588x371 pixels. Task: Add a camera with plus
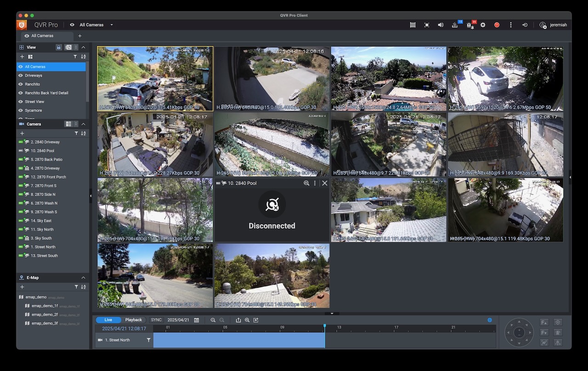click(x=22, y=133)
